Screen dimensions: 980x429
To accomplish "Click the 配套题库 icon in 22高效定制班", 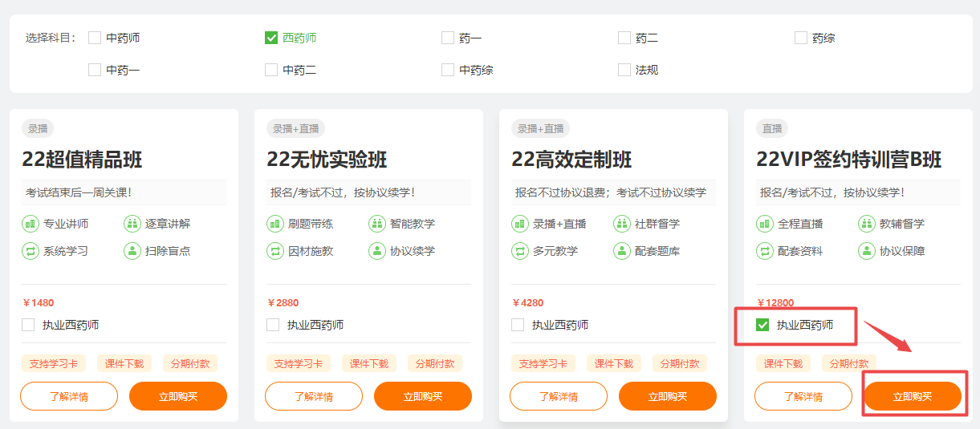I will point(622,251).
